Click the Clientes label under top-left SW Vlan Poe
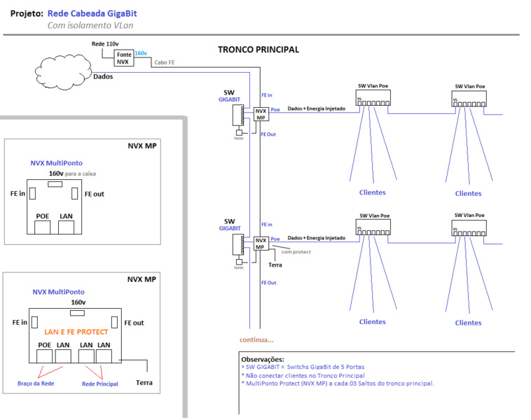 (373, 192)
